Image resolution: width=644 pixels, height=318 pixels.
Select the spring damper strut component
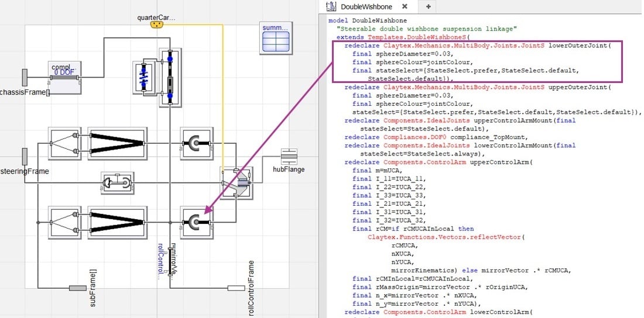tap(170, 78)
